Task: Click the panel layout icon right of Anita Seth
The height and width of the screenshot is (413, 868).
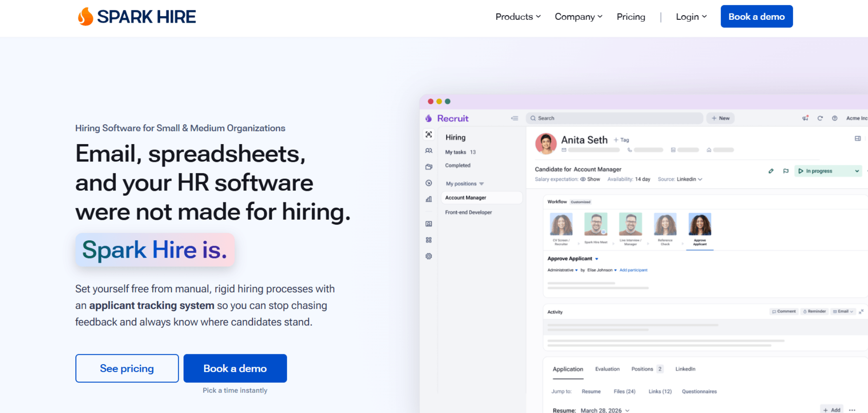Action: pyautogui.click(x=858, y=138)
